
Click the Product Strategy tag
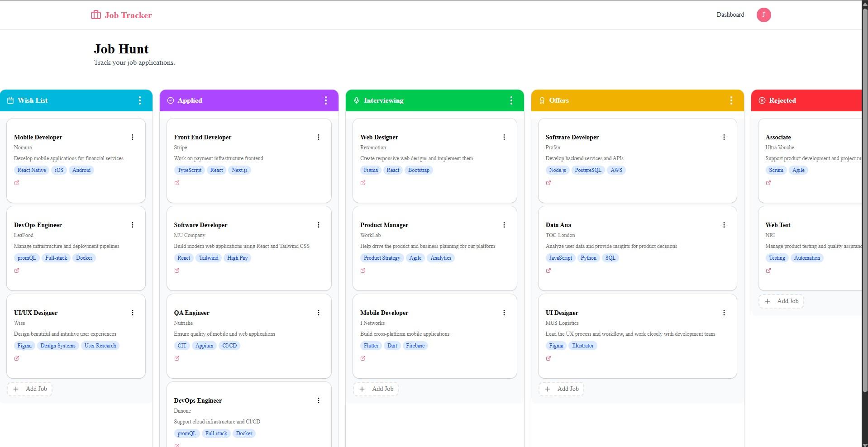click(382, 258)
